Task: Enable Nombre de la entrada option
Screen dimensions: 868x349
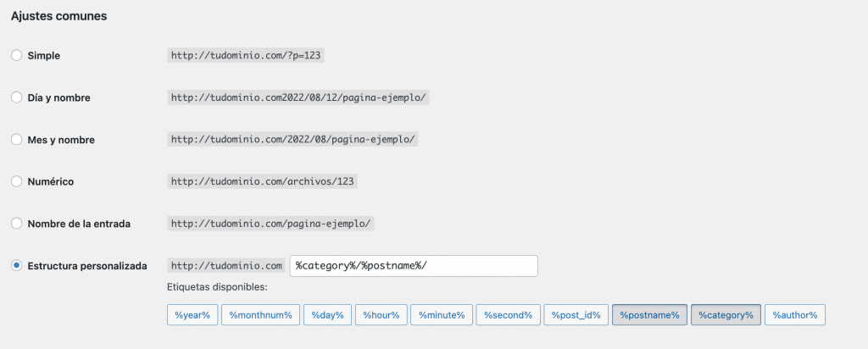Action: coord(17,224)
